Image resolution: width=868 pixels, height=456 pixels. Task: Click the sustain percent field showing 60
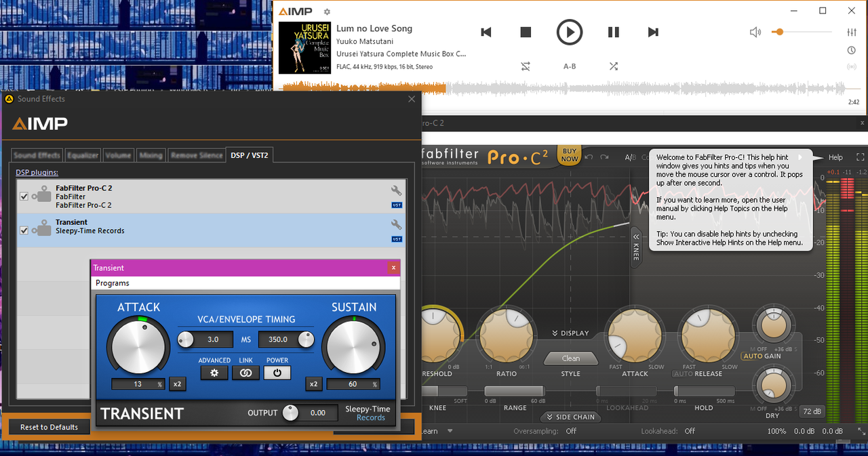353,384
